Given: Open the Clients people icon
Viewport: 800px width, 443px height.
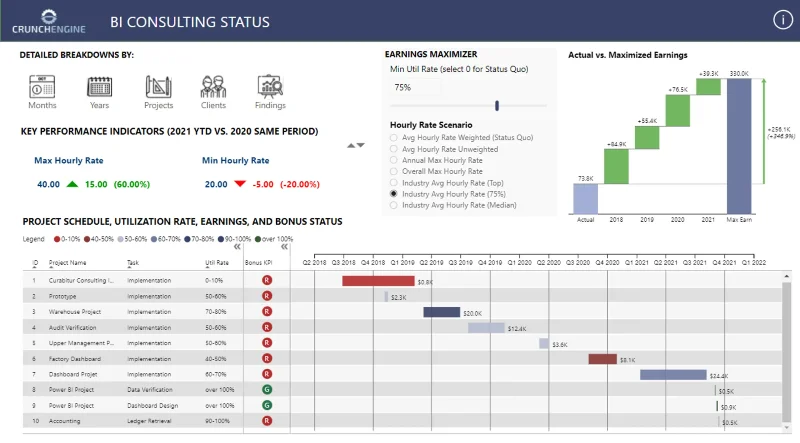Looking at the screenshot, I should pos(213,87).
